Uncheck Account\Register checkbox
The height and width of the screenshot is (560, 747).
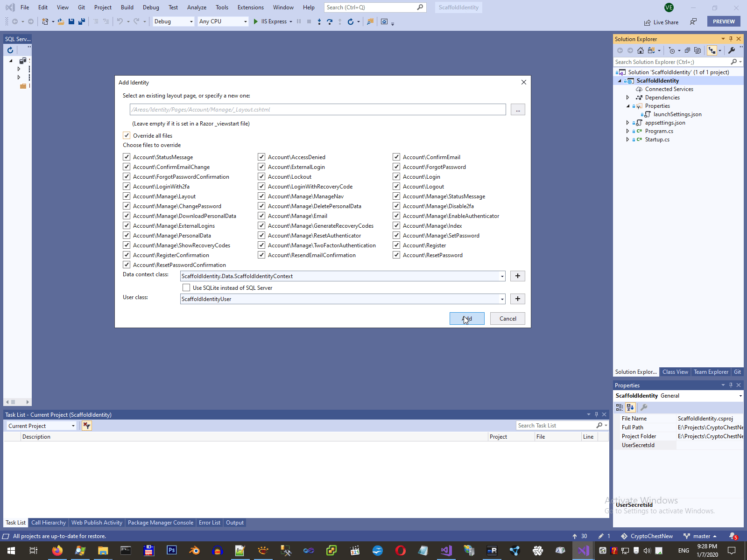[x=396, y=245]
